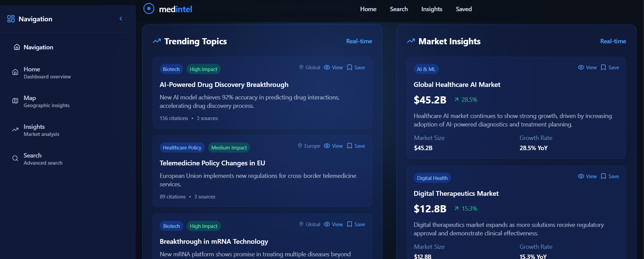The height and width of the screenshot is (259, 644).
Task: Click High Impact badge on the mRNA Technology card
Action: click(x=204, y=226)
